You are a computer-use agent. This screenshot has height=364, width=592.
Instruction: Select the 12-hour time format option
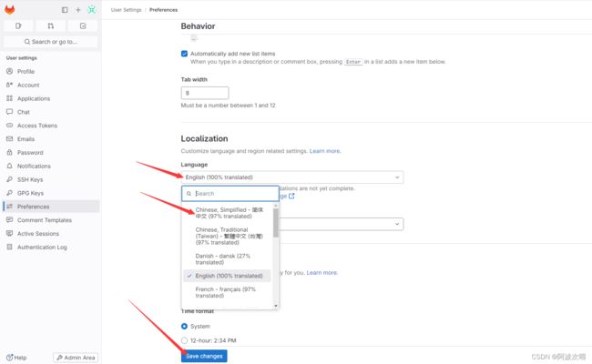pos(184,340)
